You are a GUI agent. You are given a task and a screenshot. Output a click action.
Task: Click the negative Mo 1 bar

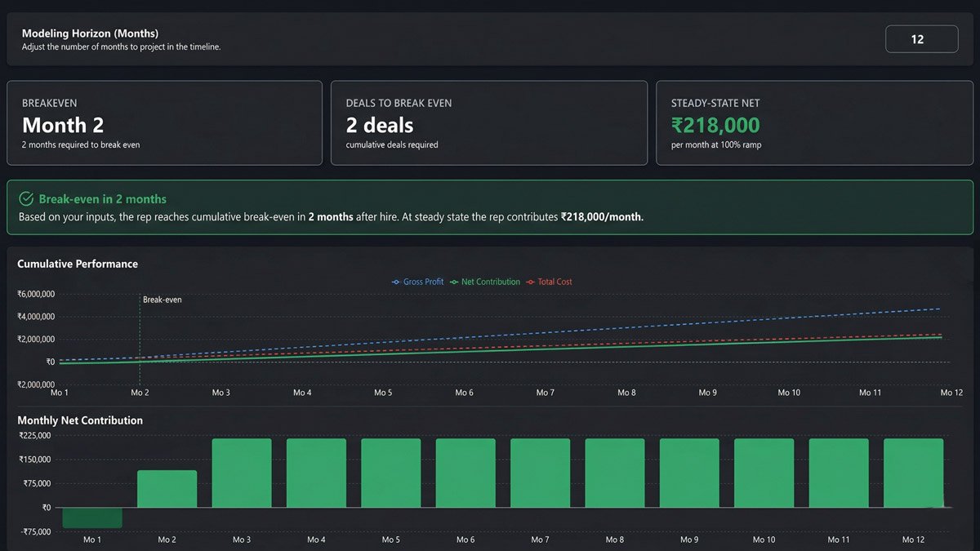[92, 518]
